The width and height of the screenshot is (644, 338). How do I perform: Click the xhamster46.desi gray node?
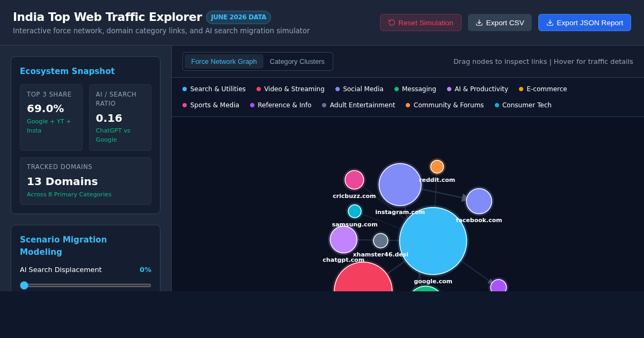click(380, 241)
